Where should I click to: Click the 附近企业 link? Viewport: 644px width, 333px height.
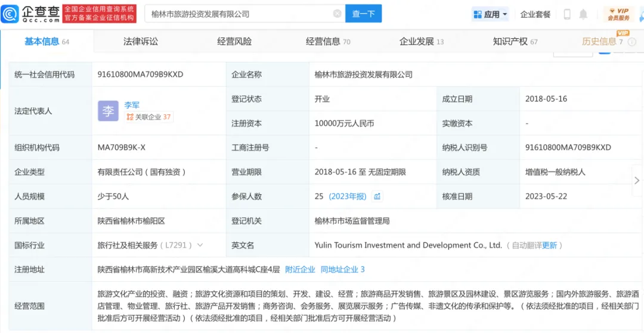click(x=300, y=270)
